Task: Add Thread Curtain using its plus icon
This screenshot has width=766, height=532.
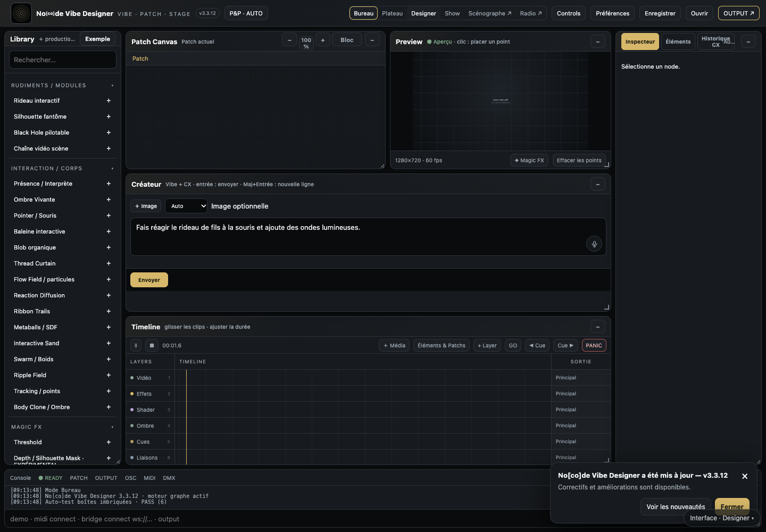Action: (109, 263)
